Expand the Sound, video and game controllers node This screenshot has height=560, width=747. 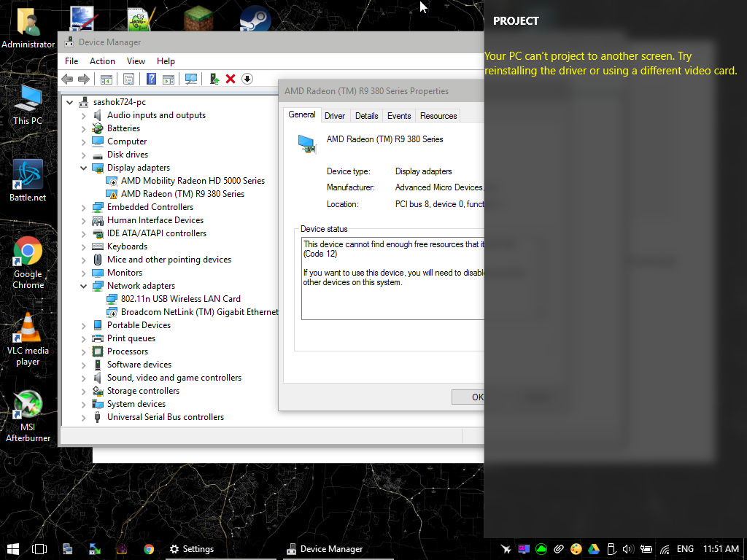(x=84, y=378)
